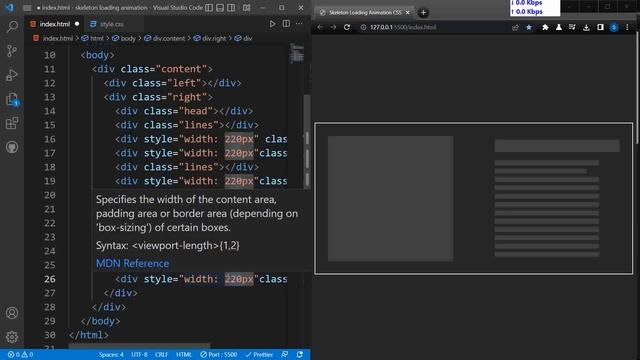
Task: Run the file with the editor play button
Action: tap(272, 24)
